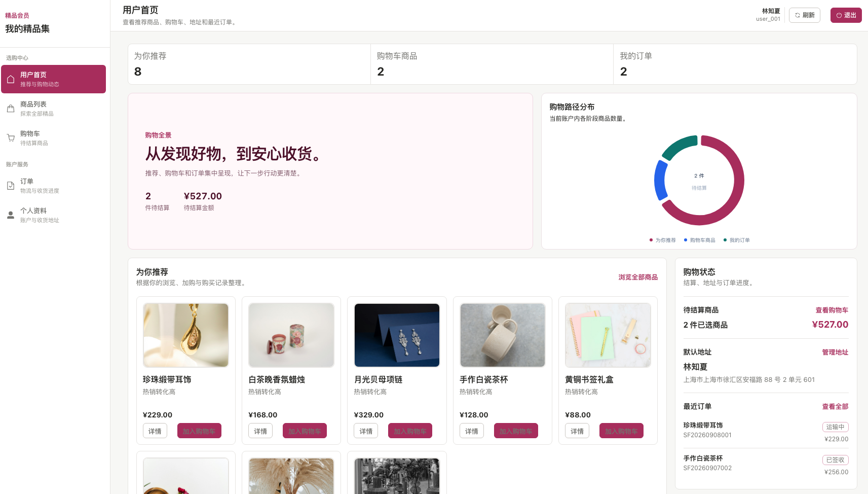View 详情 for 白茶晚香氛蜡烛

point(260,431)
